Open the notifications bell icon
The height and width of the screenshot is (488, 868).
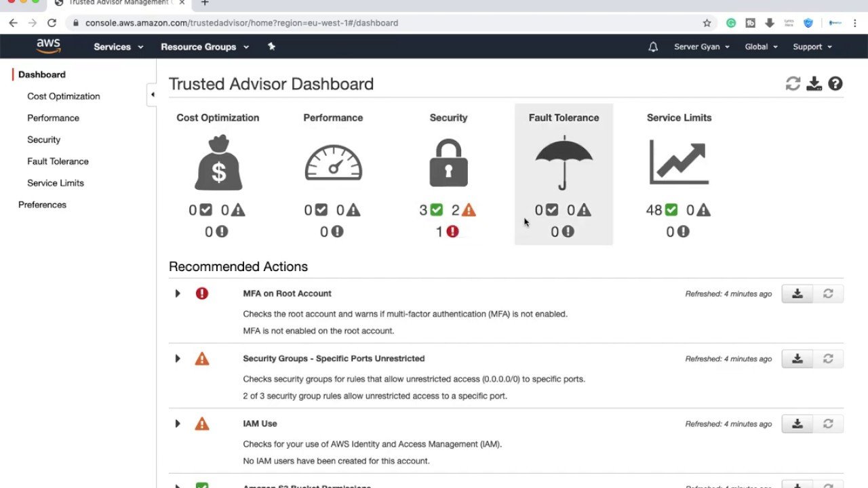point(653,47)
